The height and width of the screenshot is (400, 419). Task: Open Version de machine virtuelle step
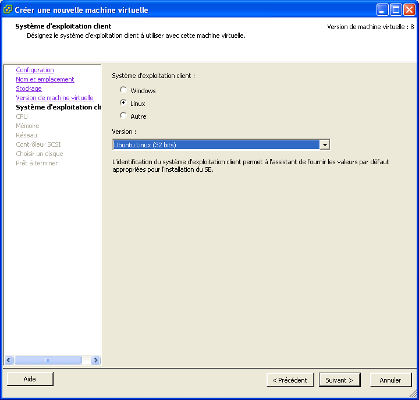54,98
